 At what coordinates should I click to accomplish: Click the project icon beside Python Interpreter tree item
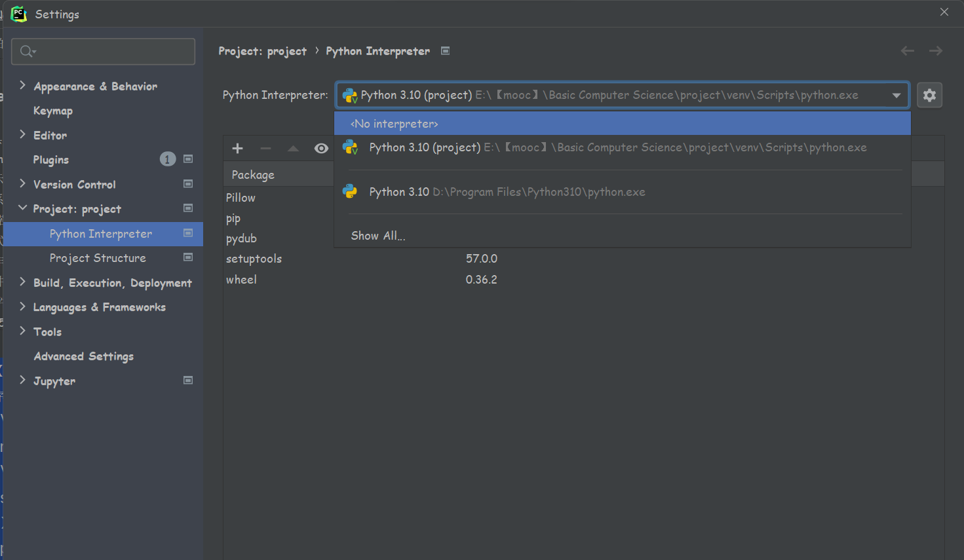(188, 233)
